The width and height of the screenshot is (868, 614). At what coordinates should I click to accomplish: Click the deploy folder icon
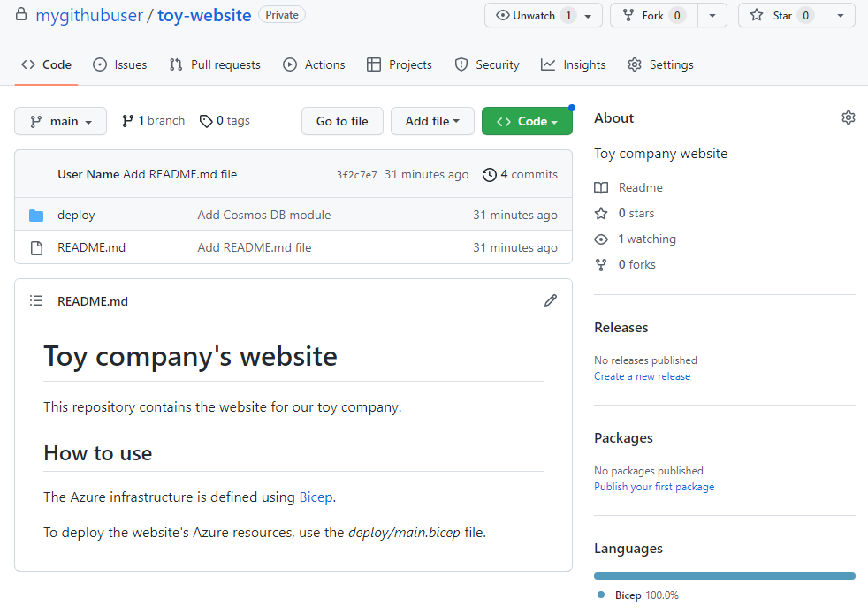[36, 216]
